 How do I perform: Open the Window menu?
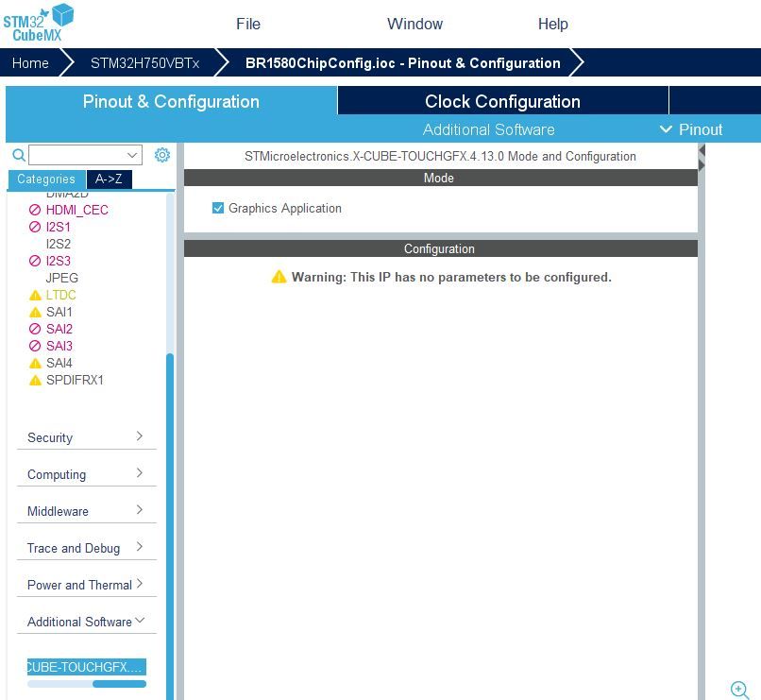tap(414, 24)
